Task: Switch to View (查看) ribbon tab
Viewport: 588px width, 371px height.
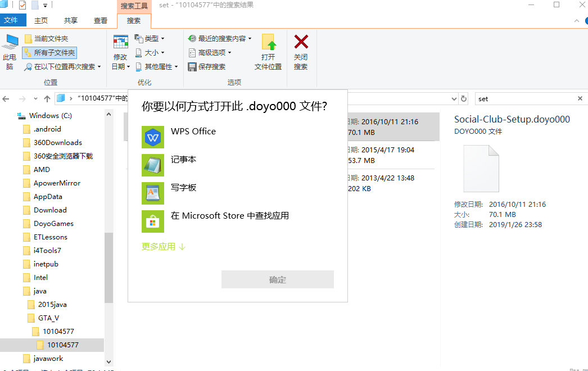Action: pyautogui.click(x=100, y=21)
